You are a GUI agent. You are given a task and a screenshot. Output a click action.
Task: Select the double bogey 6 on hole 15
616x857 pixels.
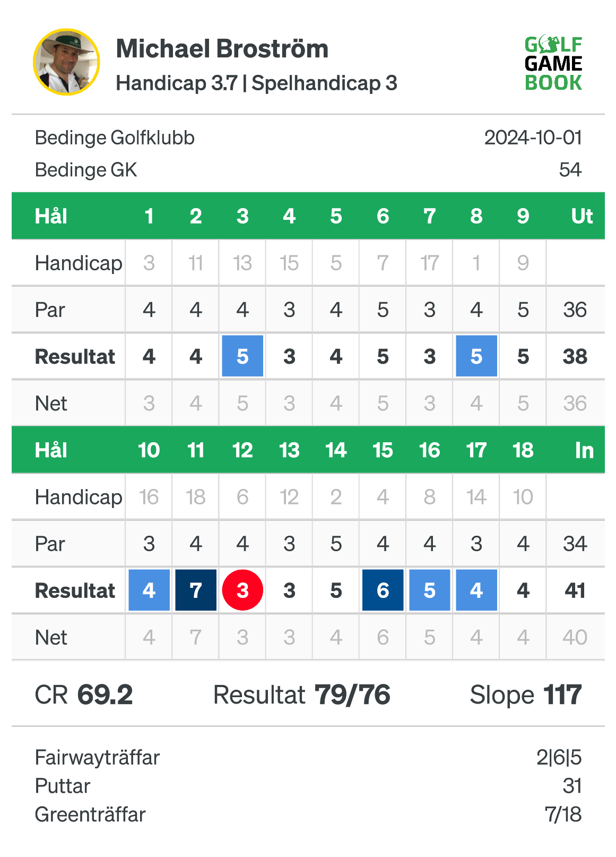tap(383, 590)
